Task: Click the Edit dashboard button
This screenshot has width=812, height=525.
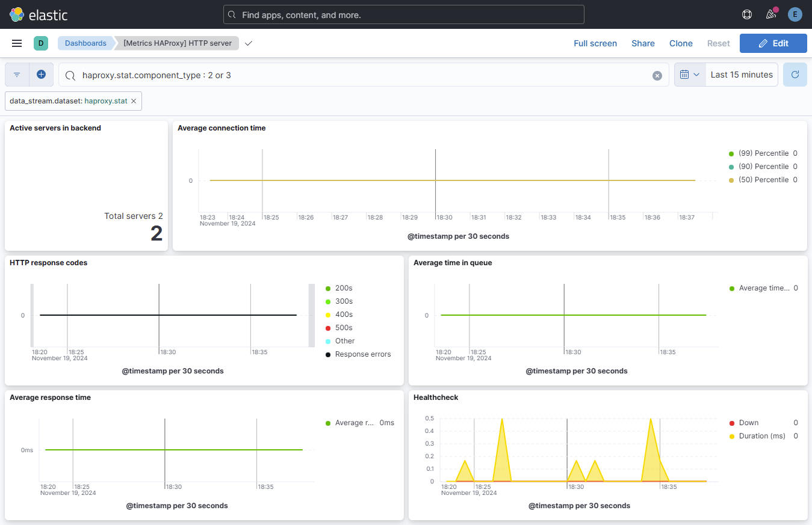Action: (x=773, y=43)
